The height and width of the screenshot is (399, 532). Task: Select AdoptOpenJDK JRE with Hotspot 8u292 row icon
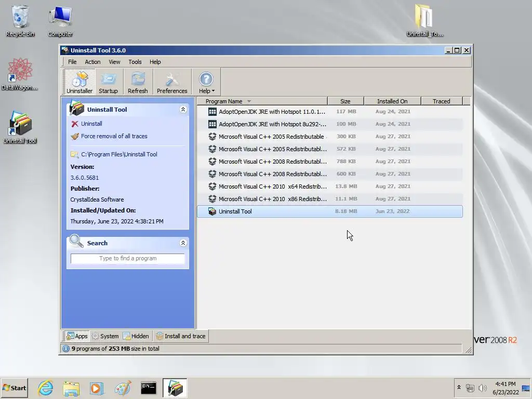(212, 124)
